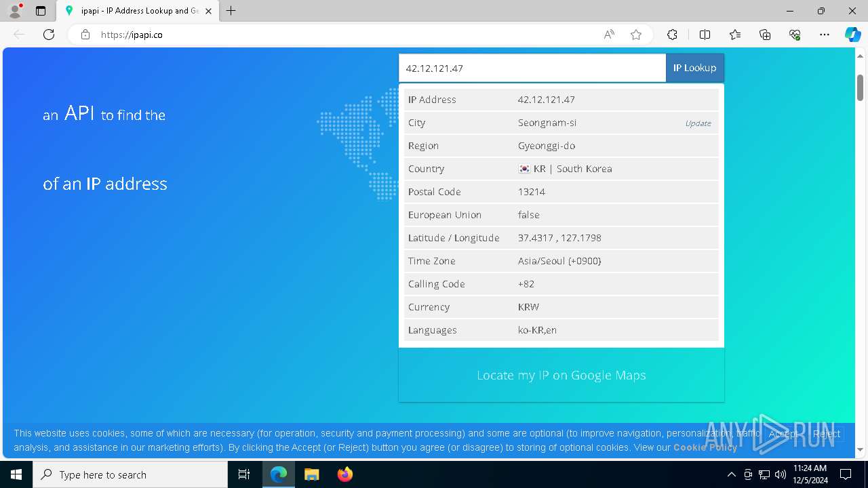Screen dimensions: 868x488
Task: Open the volume speaker tray icon
Action: pos(781,474)
